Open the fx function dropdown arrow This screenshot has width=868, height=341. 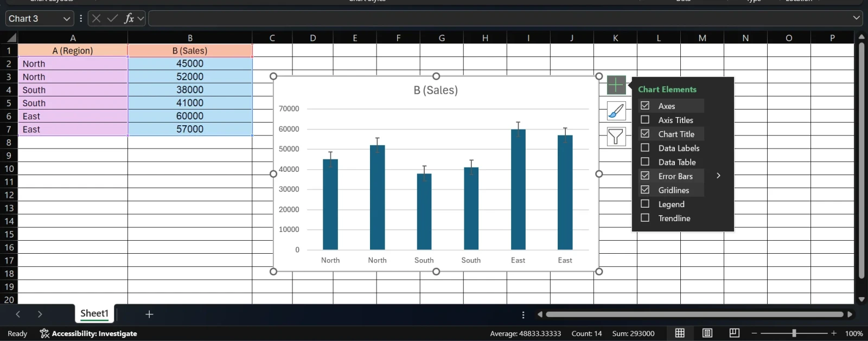point(141,18)
